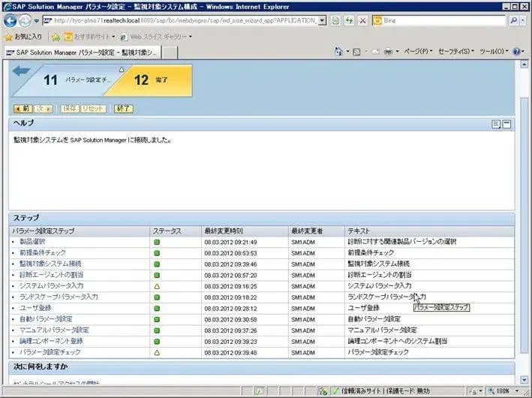Click the Bing search magnifier icon
This screenshot has height=398, width=532.
click(x=513, y=21)
